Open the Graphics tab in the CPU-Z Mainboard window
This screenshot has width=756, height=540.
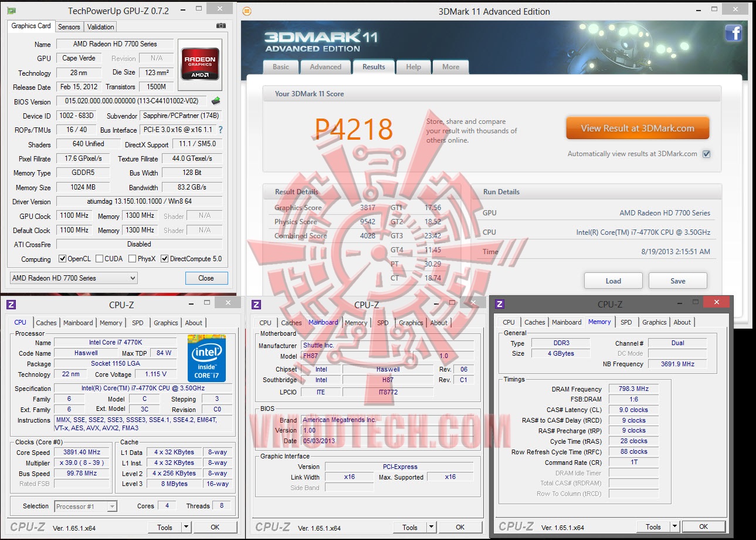pyautogui.click(x=411, y=323)
